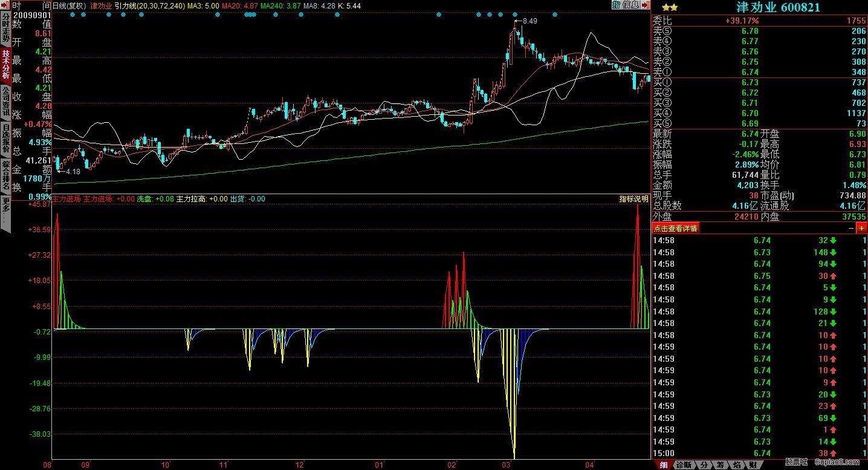Click the date 20090901 in the left data panel
This screenshot has width=868, height=470.
31,15
